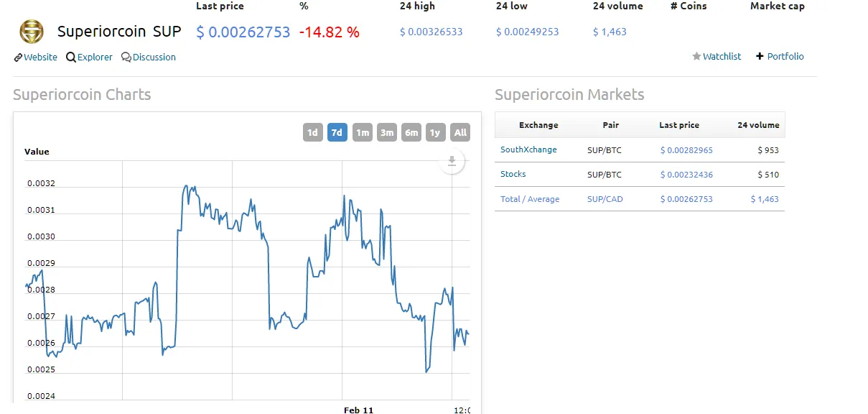Click the Pair column header
Screen dimensions: 868x414
point(611,125)
